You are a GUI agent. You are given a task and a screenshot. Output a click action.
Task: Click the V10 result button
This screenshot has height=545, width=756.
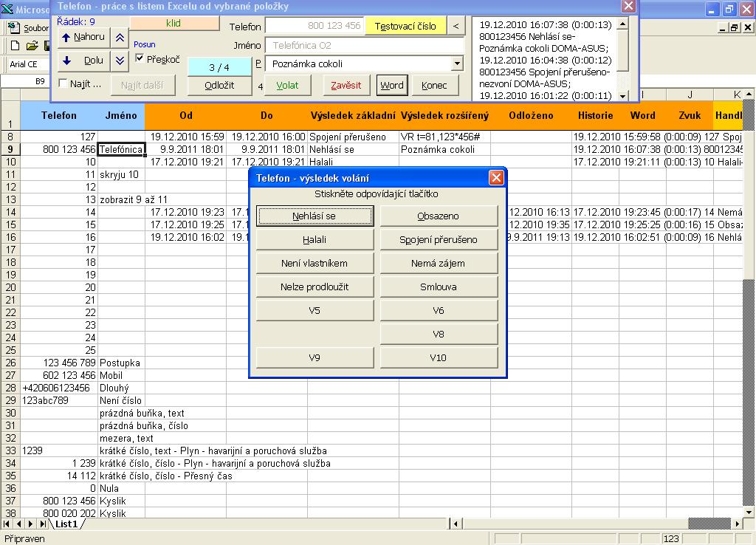pos(439,358)
